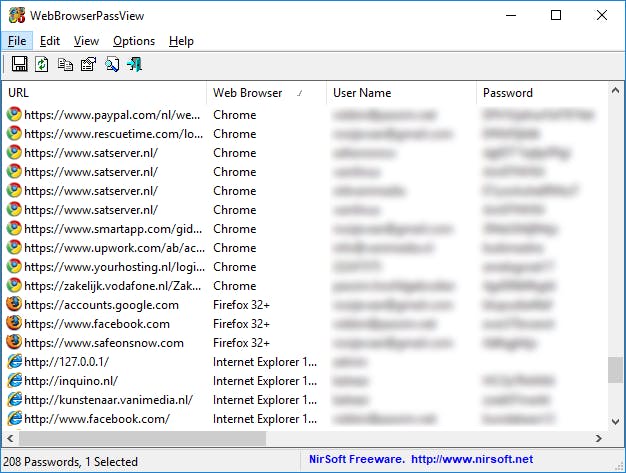Select the https://www.yourhosting.nl/logi... row
This screenshot has height=473, width=626.
tap(306, 267)
